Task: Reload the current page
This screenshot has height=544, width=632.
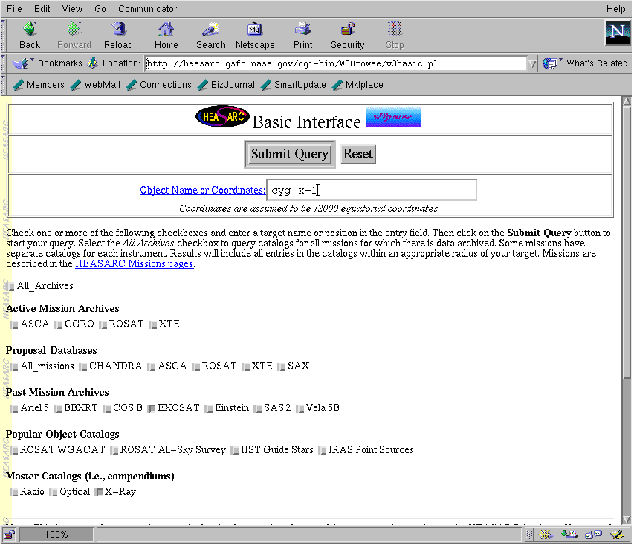Action: (118, 35)
